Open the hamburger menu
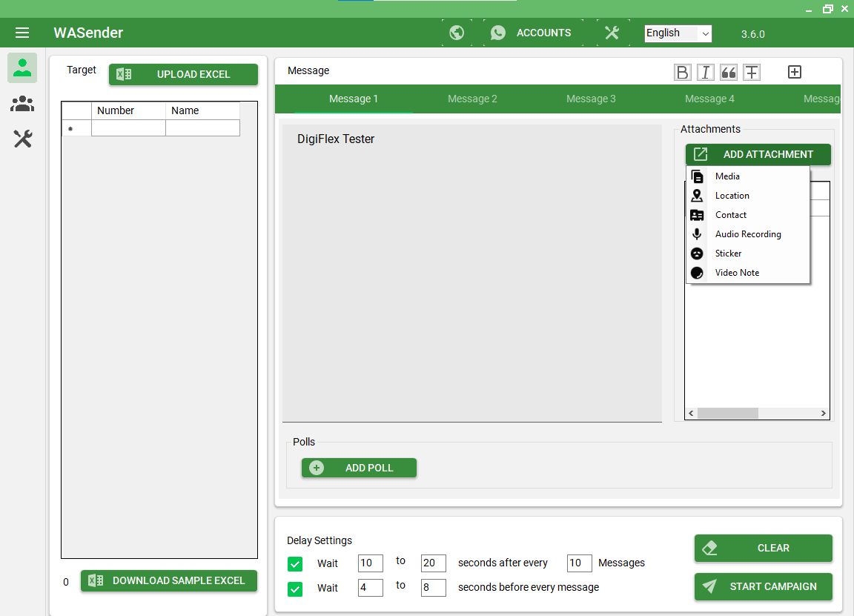The height and width of the screenshot is (616, 854). tap(22, 33)
